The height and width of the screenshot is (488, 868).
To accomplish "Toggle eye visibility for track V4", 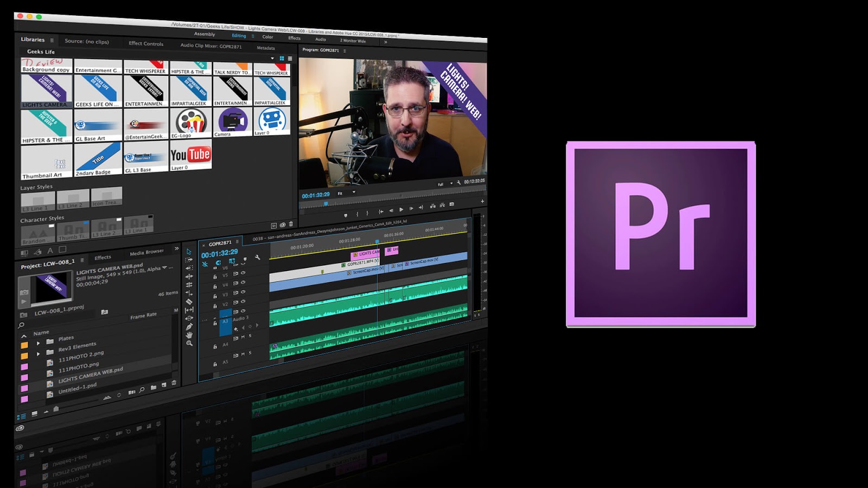I will click(x=243, y=282).
